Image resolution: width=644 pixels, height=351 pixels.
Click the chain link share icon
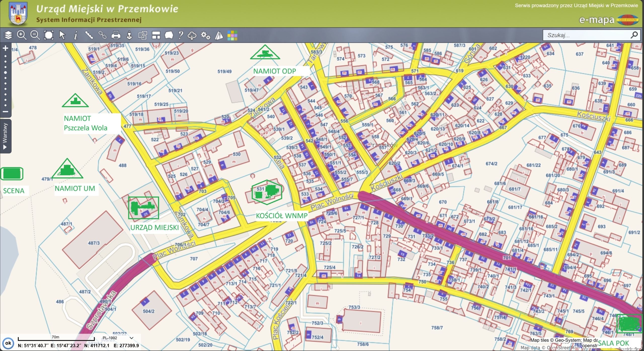(102, 35)
